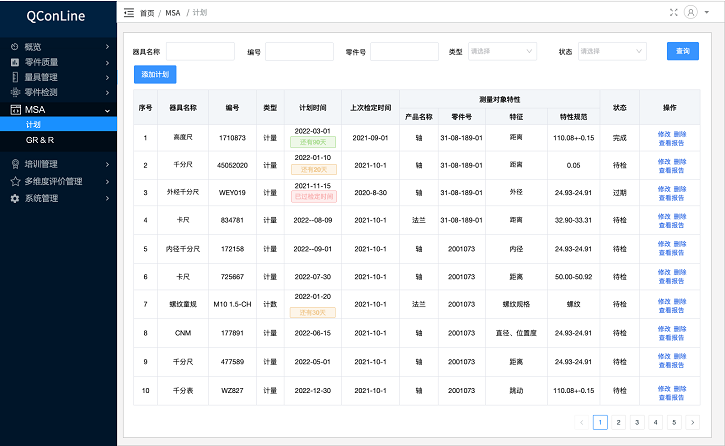Click the 零件质量 sidebar icon

click(x=14, y=62)
